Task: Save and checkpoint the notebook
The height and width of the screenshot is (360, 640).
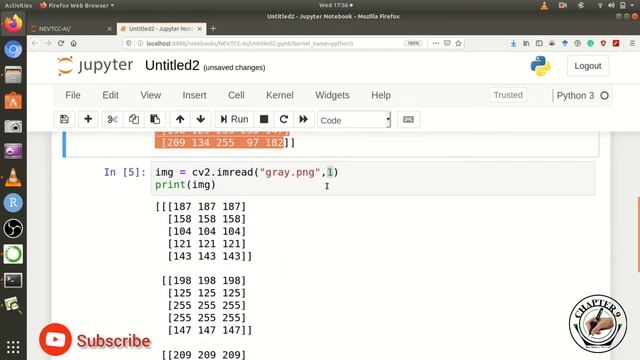Action: 64,119
